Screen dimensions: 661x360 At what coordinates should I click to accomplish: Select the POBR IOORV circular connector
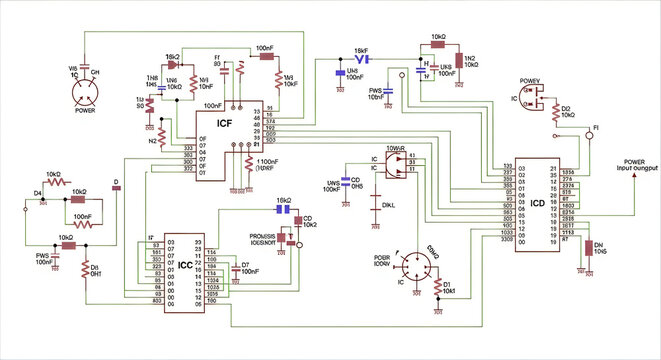click(416, 267)
